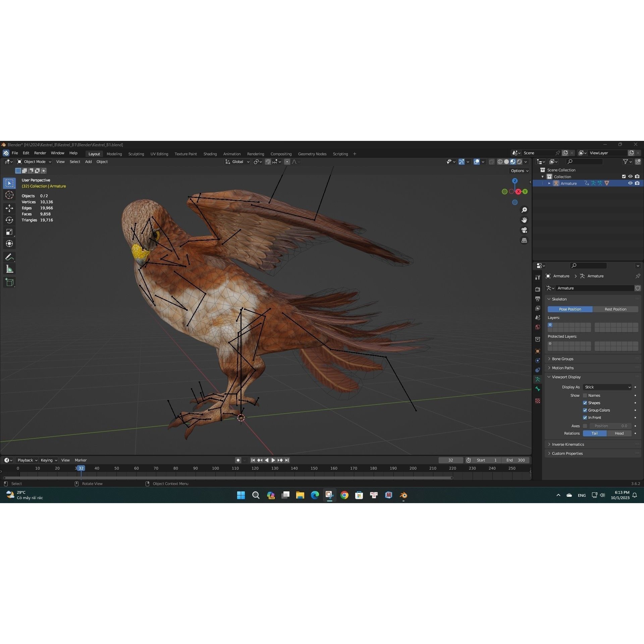Viewport: 644px width, 644px height.
Task: Click the current frame field showing 32
Action: pyautogui.click(x=451, y=460)
